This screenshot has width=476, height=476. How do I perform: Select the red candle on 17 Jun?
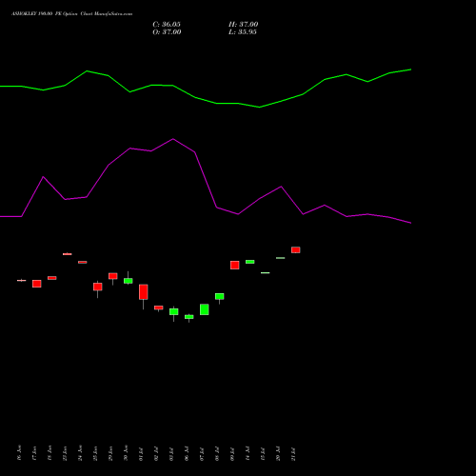(37, 284)
